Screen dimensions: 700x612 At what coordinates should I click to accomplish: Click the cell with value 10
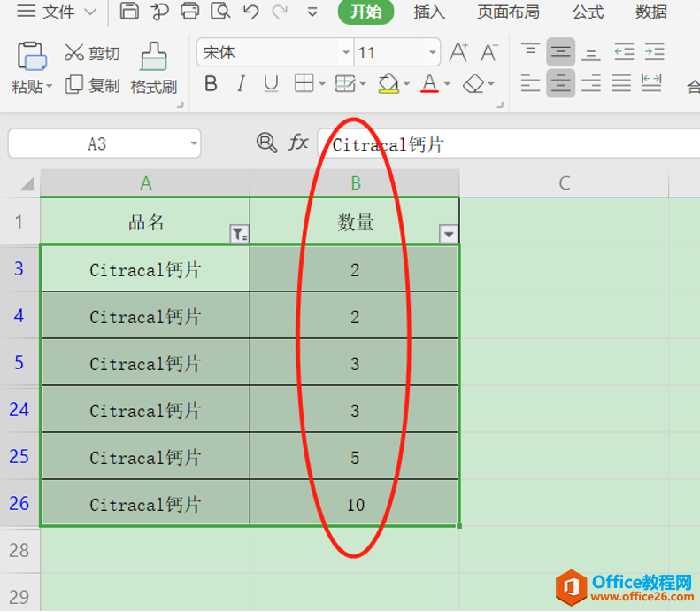point(355,504)
